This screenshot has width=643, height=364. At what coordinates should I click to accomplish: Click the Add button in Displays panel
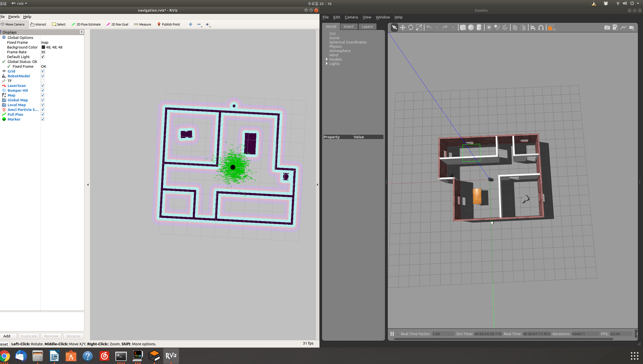point(7,336)
